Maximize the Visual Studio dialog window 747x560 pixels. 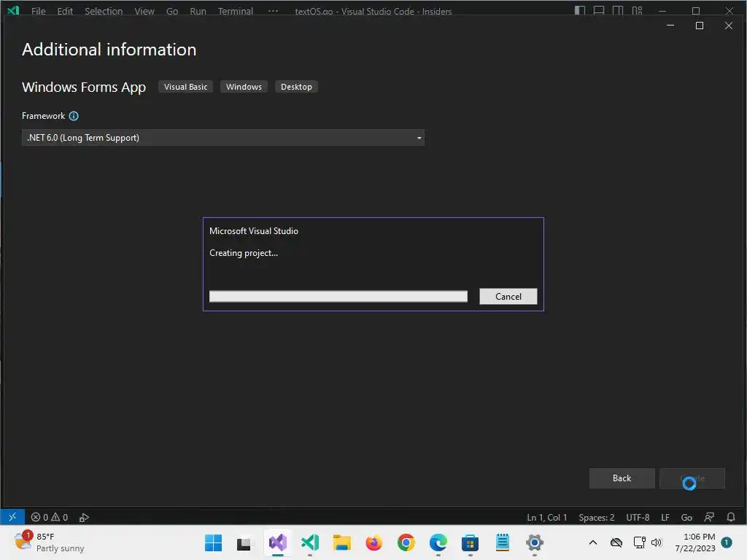700,26
